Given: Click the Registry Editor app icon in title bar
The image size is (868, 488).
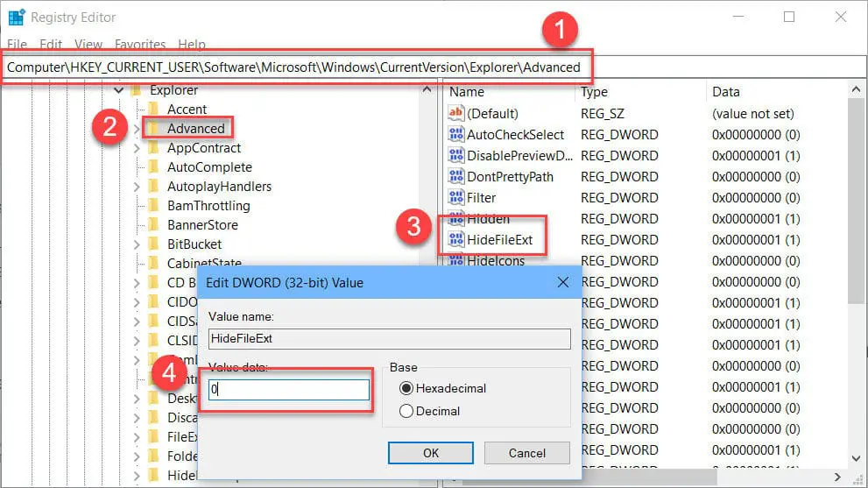Looking at the screenshot, I should (17, 18).
